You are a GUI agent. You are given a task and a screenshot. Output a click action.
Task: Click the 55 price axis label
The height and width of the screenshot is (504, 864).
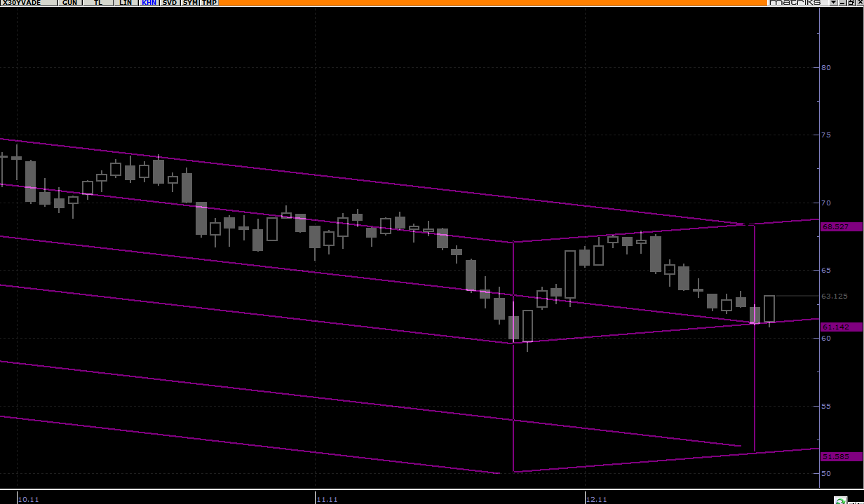(x=826, y=406)
